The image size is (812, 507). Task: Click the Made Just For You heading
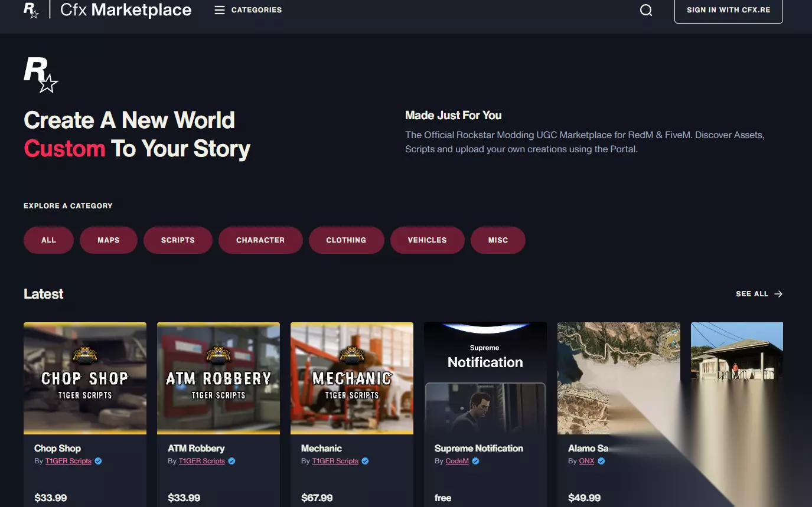click(x=454, y=116)
